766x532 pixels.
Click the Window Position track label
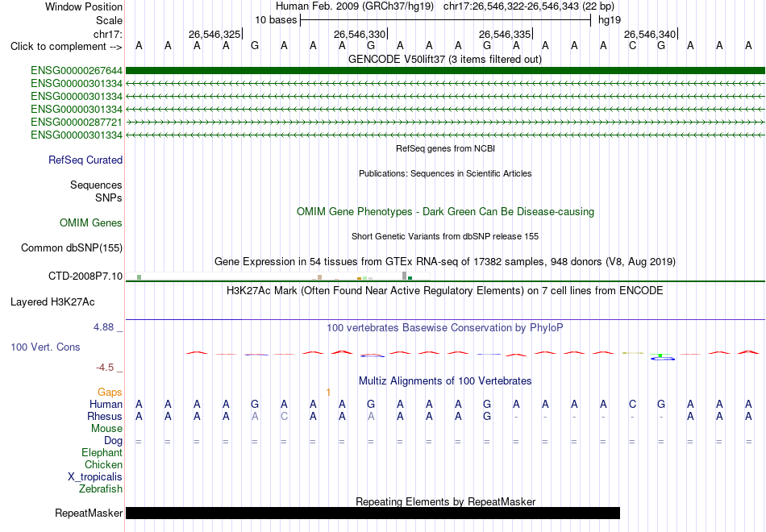[84, 6]
